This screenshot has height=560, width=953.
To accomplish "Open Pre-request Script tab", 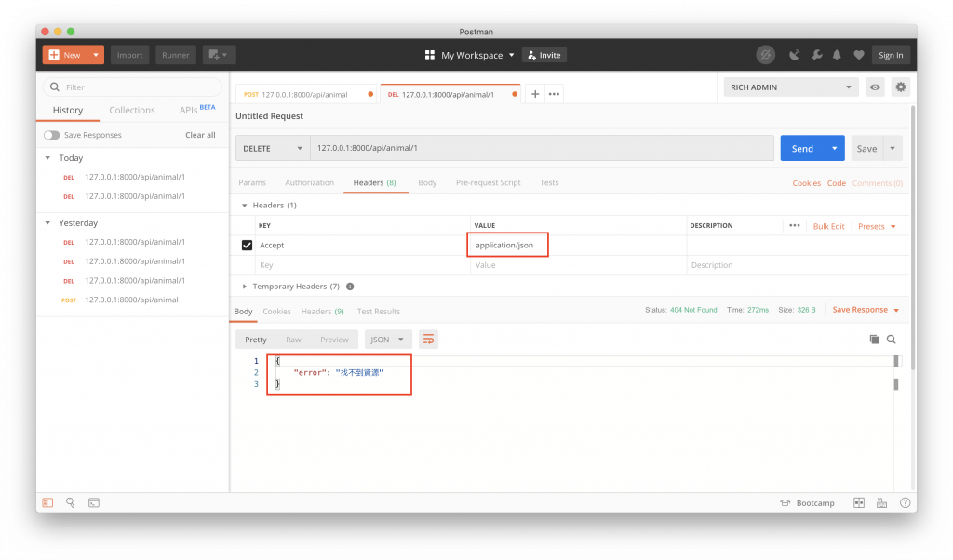I will pos(488,182).
